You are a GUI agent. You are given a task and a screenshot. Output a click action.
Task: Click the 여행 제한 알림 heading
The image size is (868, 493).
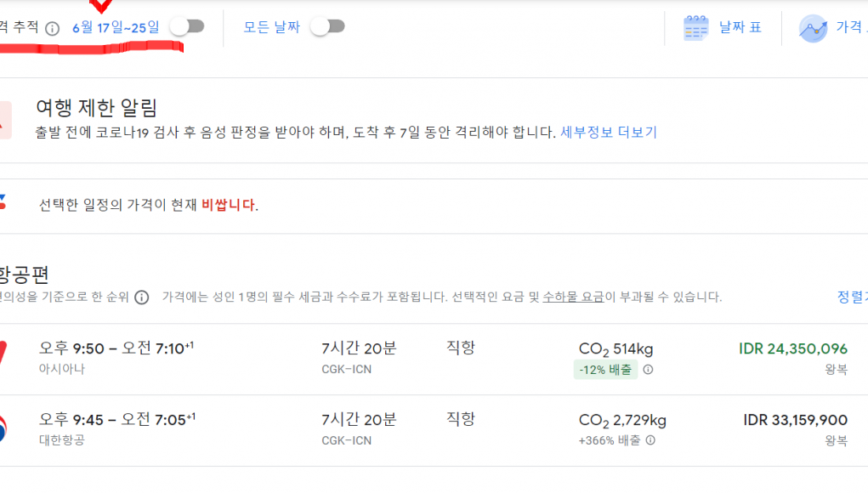click(97, 108)
